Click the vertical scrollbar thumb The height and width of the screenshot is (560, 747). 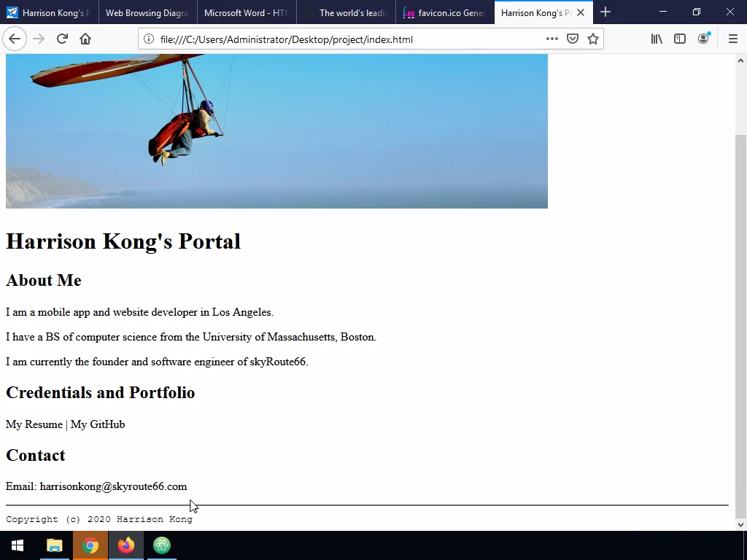click(x=740, y=326)
